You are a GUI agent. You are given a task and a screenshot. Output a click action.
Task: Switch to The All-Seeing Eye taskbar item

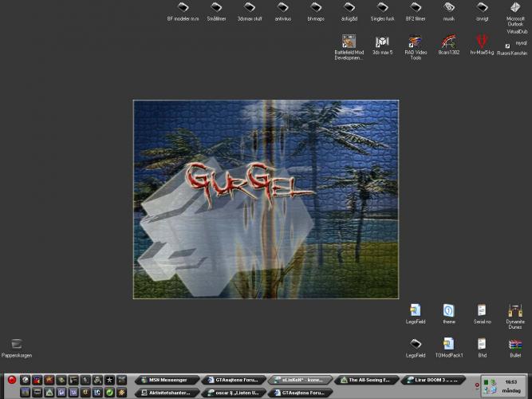[x=366, y=380]
